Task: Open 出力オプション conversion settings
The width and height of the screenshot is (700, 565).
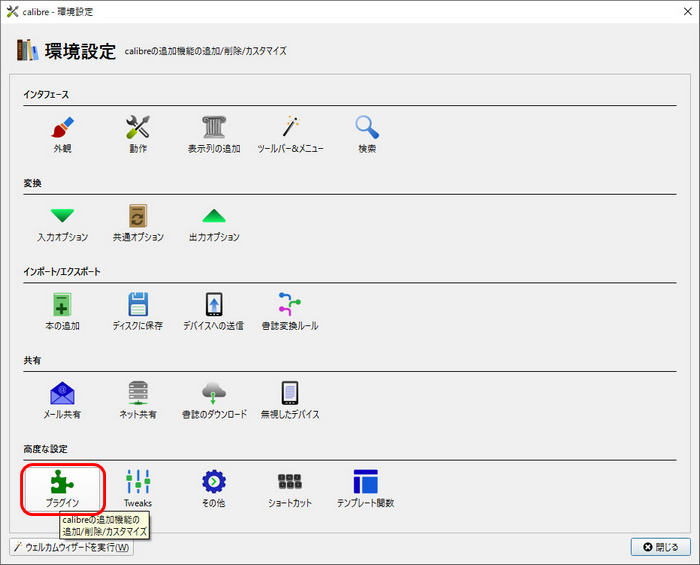Action: coord(214,223)
